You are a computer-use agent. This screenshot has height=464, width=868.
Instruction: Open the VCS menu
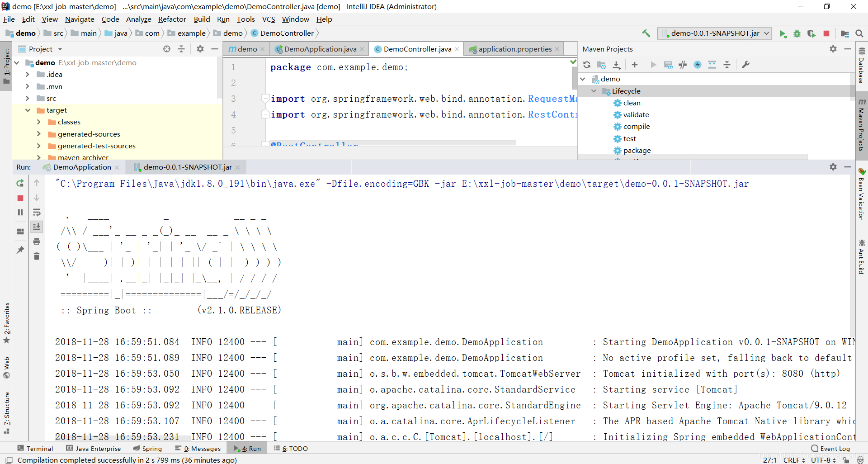[x=269, y=19]
